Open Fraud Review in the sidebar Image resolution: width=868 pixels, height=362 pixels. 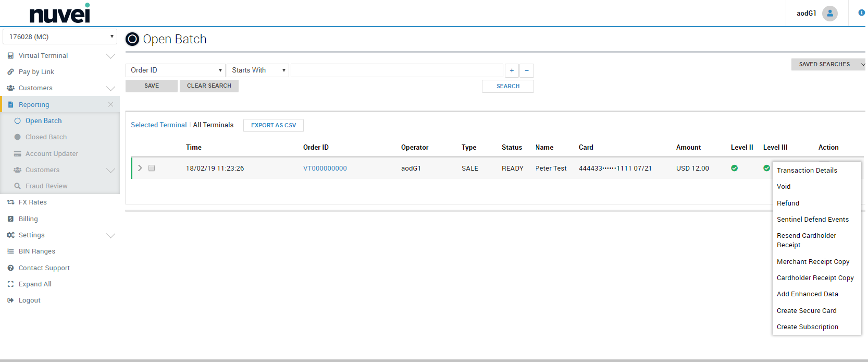(x=46, y=186)
